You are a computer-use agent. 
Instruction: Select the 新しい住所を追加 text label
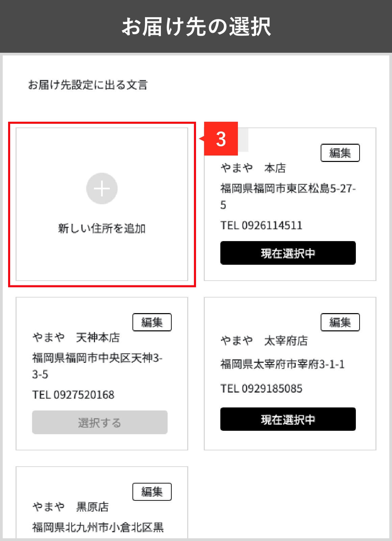click(x=102, y=229)
